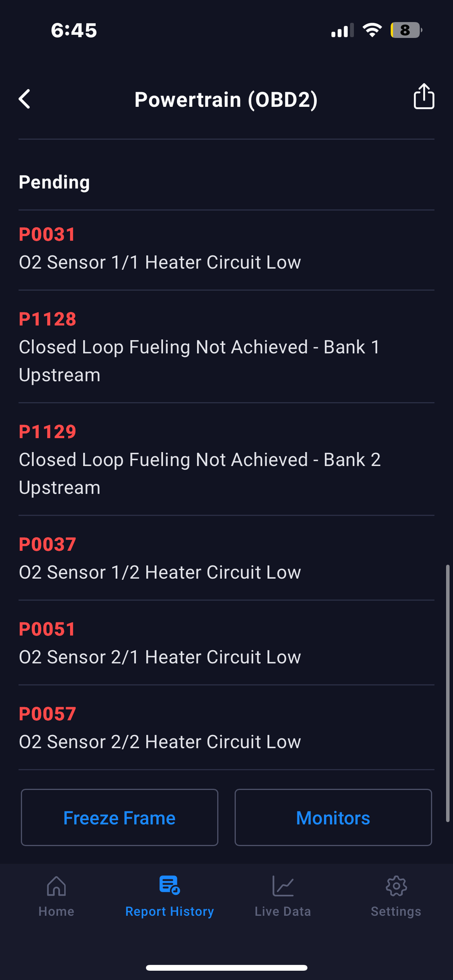Viewport: 453px width, 980px height.
Task: Tap the back arrow icon
Action: [x=25, y=99]
